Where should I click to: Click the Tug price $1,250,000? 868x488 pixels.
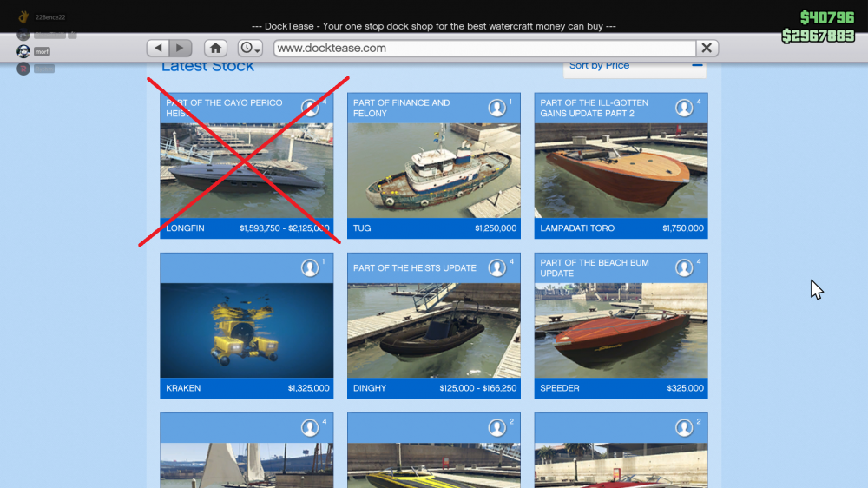496,228
